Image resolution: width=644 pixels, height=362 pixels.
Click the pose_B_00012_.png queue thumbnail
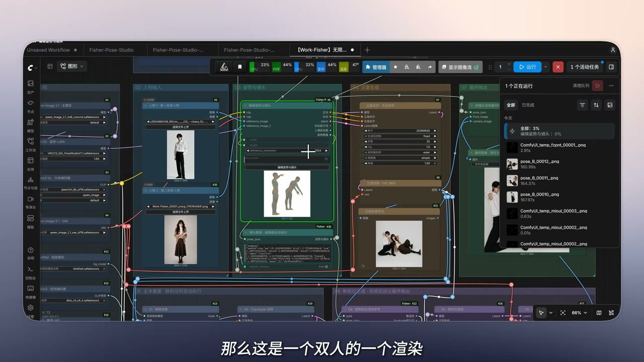point(512,164)
